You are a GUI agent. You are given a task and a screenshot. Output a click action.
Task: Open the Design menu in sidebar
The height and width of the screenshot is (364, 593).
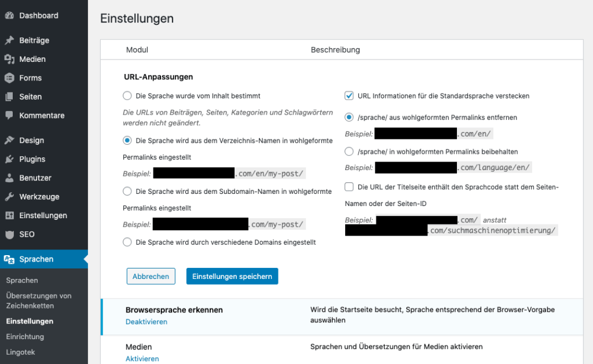coord(31,141)
